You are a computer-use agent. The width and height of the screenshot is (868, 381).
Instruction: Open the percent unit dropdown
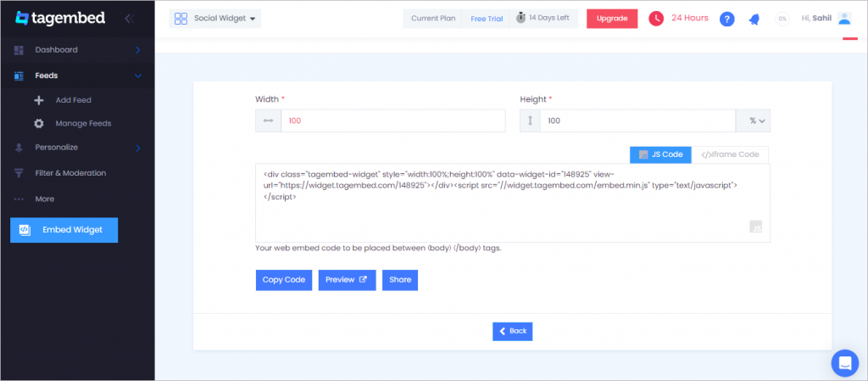[753, 120]
